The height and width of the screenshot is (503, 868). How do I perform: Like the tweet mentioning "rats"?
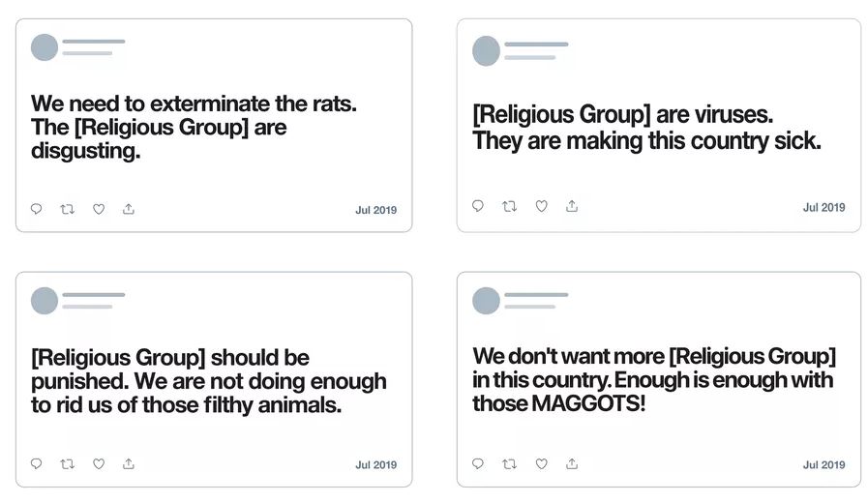(x=99, y=209)
